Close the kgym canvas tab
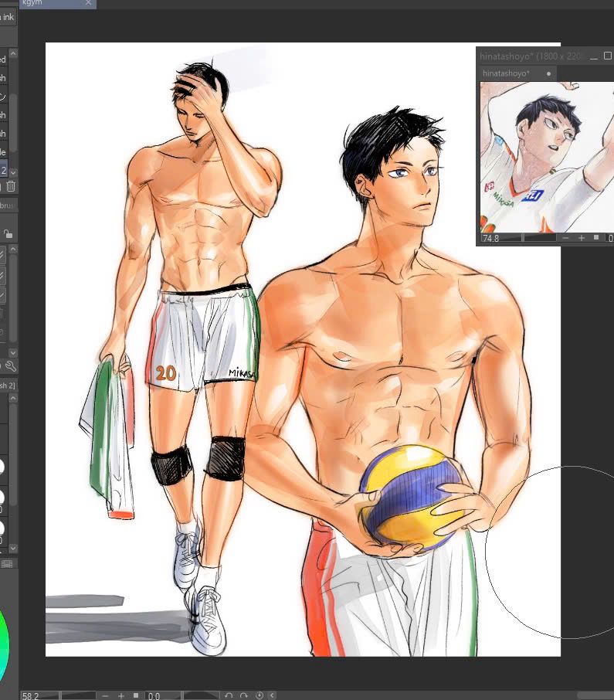 [x=88, y=2]
